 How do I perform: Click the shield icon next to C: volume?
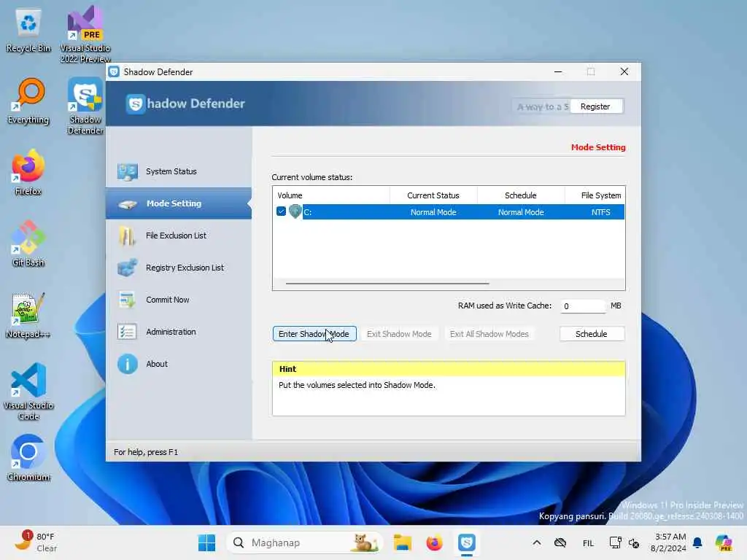tap(295, 211)
